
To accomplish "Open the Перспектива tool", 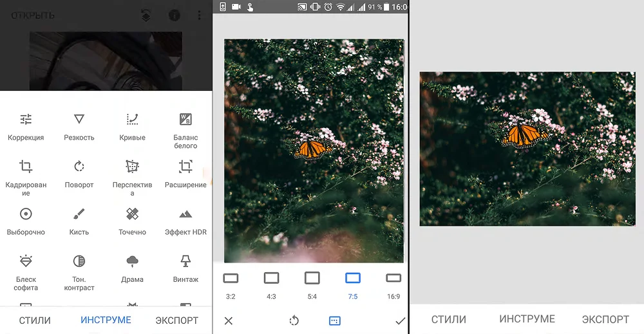I will point(132,178).
